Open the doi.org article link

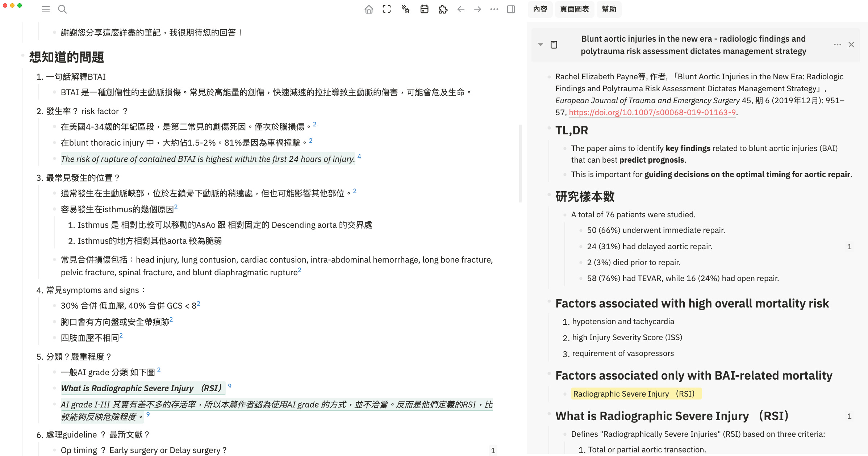coord(652,113)
